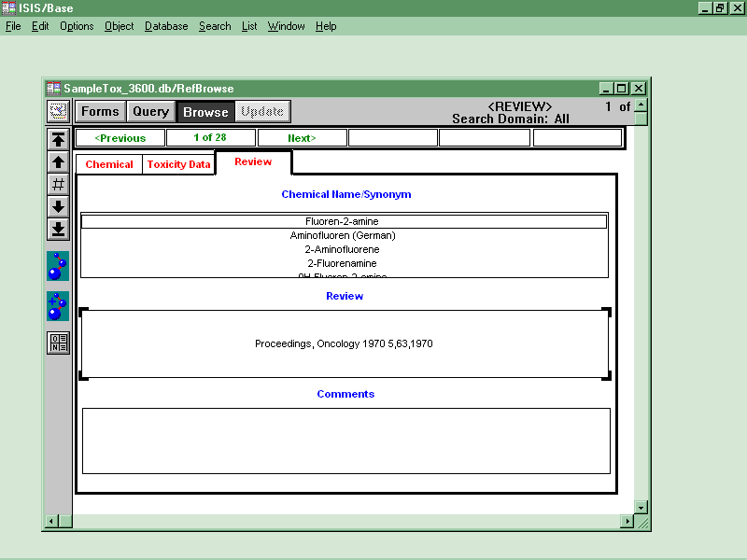Switch to the Chemical tab
This screenshot has height=560, width=747.
pyautogui.click(x=109, y=164)
